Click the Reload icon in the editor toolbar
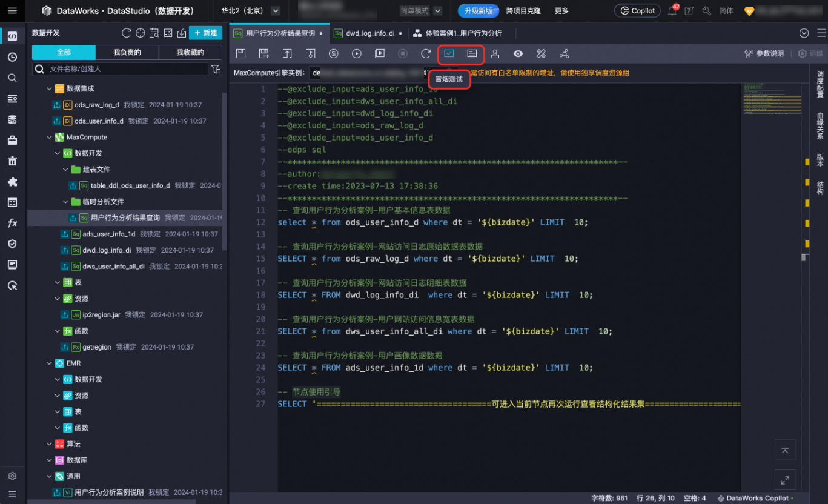828x504 pixels. [426, 54]
